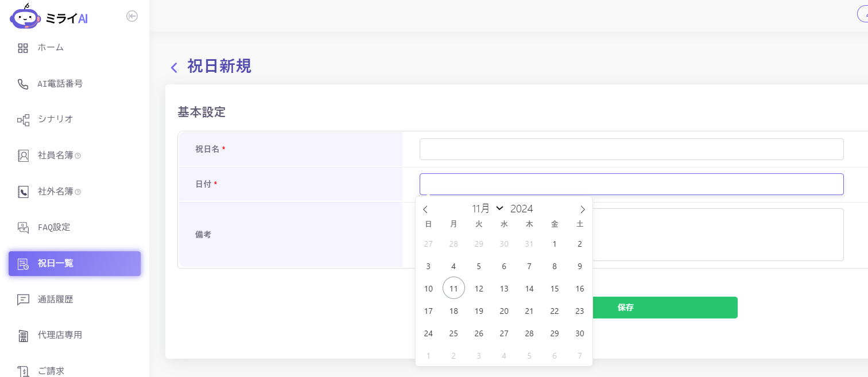Click the FAQ設定 chat icon

tap(23, 228)
